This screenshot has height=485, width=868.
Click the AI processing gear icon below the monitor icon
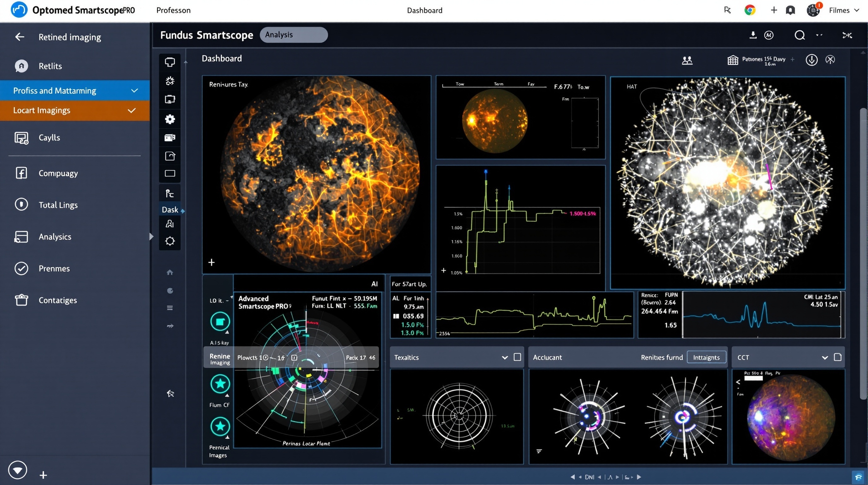pyautogui.click(x=170, y=81)
